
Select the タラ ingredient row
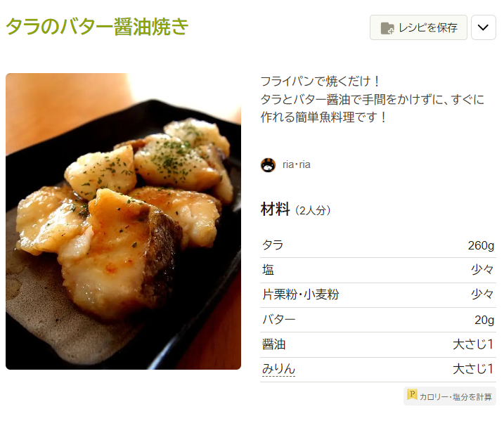click(x=378, y=245)
